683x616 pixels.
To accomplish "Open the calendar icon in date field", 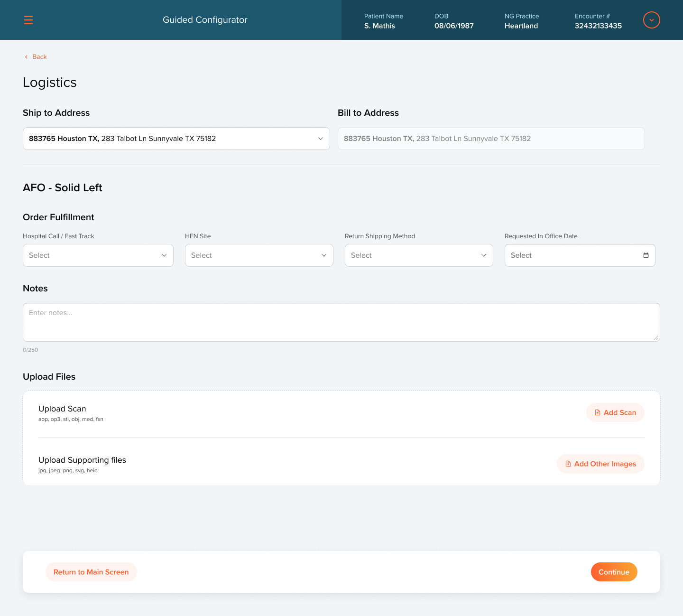I will pos(646,255).
